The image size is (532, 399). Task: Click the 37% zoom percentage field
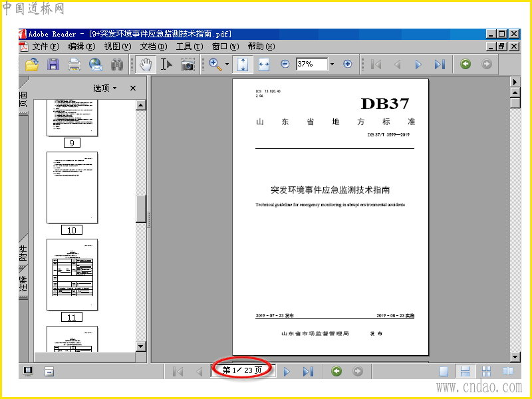point(312,64)
